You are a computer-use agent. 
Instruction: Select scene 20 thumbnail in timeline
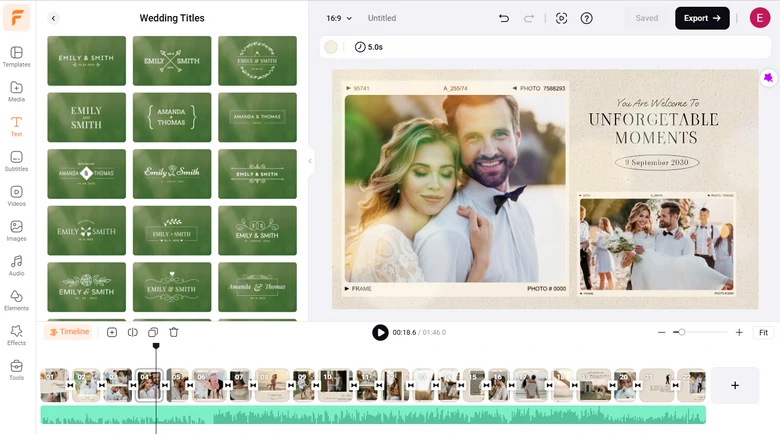(x=625, y=385)
